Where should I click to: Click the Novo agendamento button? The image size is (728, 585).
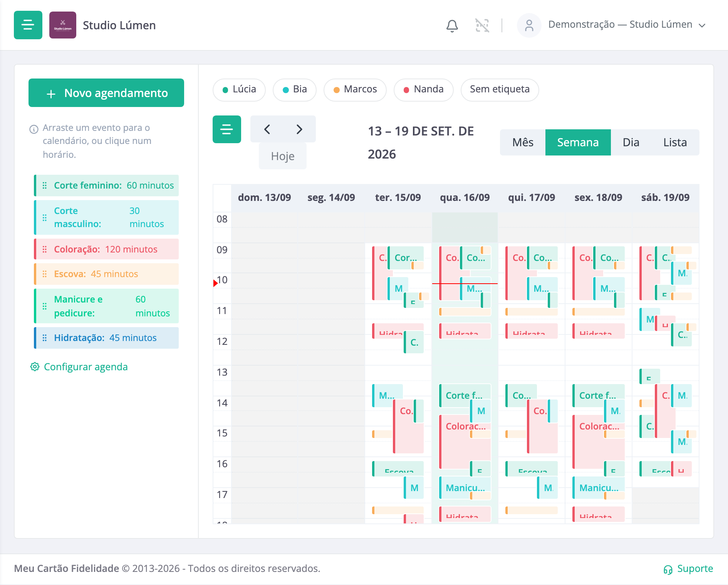pyautogui.click(x=106, y=93)
